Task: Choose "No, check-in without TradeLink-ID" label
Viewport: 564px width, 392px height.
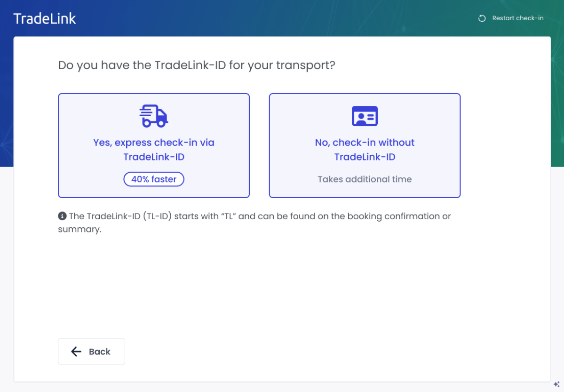Action: pyautogui.click(x=365, y=143)
